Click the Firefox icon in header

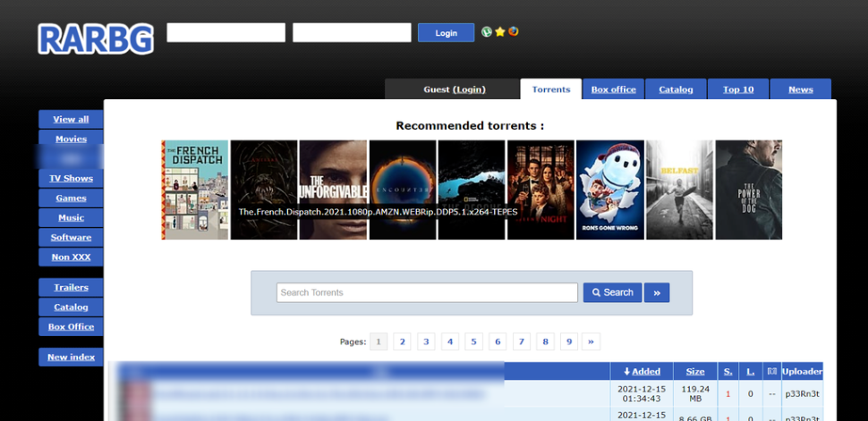tap(514, 31)
